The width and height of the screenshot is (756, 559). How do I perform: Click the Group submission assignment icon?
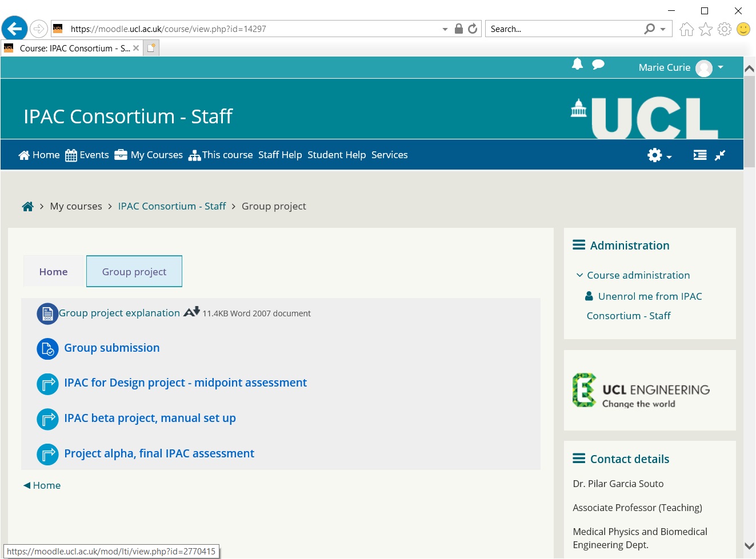[47, 349]
